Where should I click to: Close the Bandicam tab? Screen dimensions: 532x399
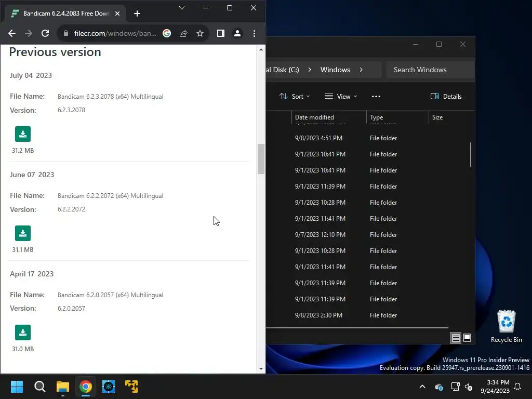pyautogui.click(x=117, y=14)
